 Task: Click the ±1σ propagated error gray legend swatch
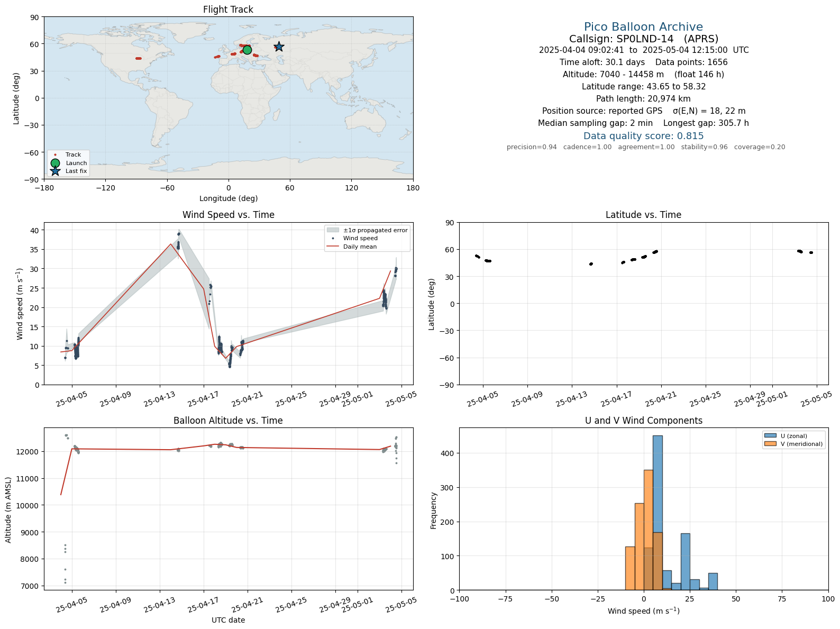(x=333, y=230)
